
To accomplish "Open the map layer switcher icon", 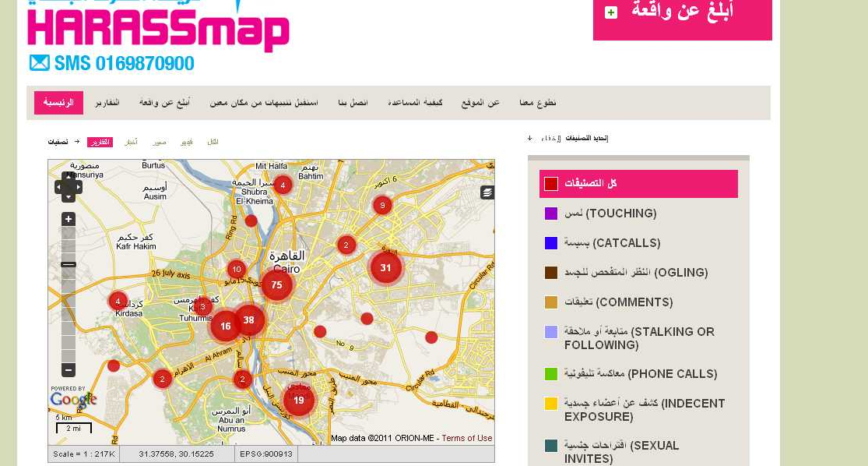I will pos(487,192).
